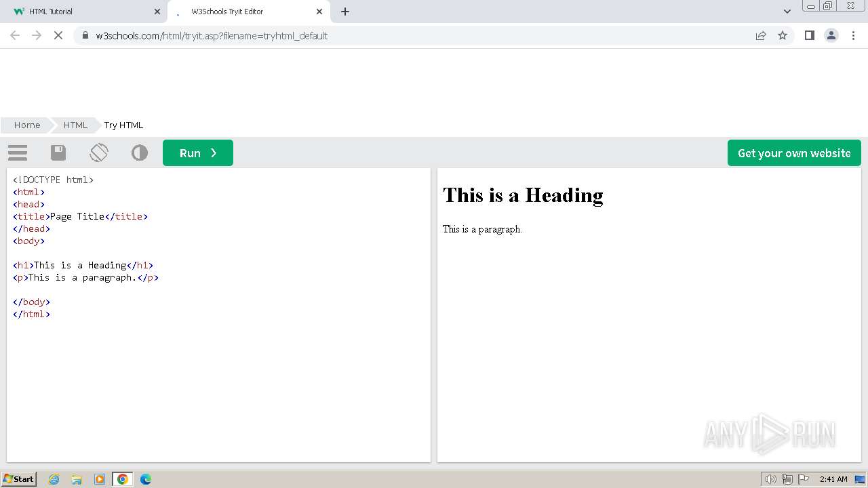Click the paragraph code line

pyautogui.click(x=85, y=277)
